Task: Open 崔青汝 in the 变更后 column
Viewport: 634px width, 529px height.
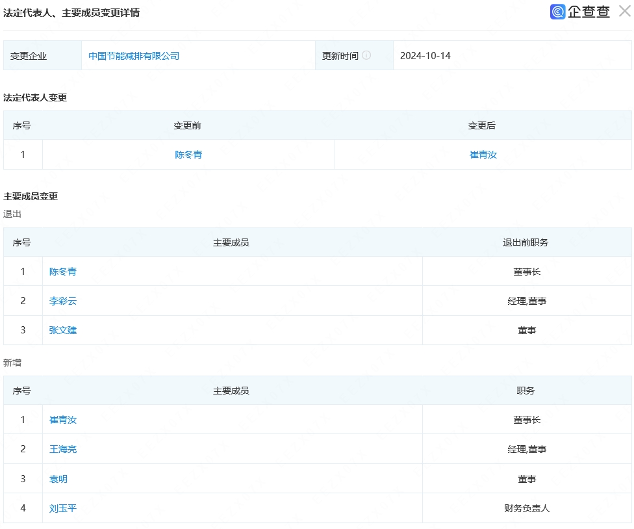Action: coord(483,154)
